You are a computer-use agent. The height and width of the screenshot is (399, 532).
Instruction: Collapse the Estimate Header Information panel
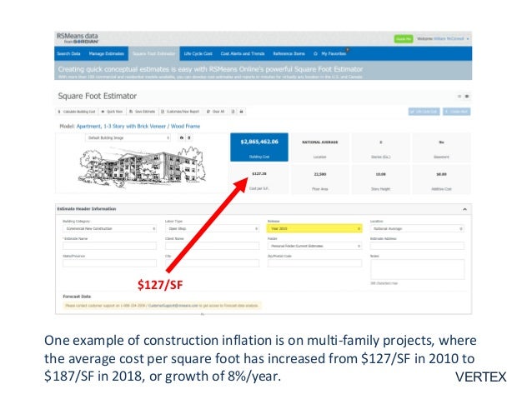tap(464, 209)
